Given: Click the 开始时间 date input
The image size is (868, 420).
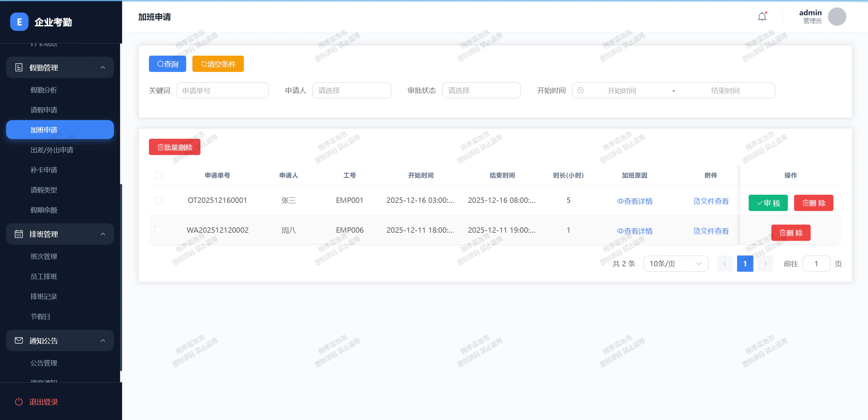Looking at the screenshot, I should coord(622,91).
